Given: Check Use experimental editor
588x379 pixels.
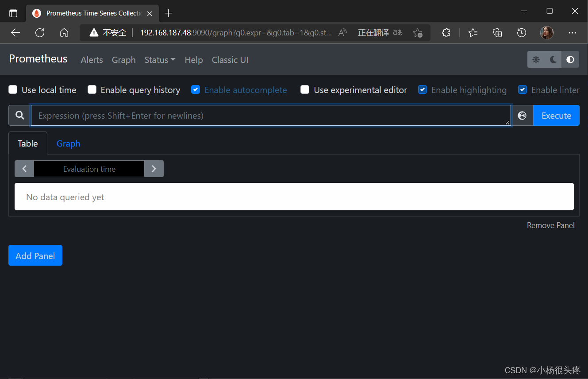Looking at the screenshot, I should point(305,90).
